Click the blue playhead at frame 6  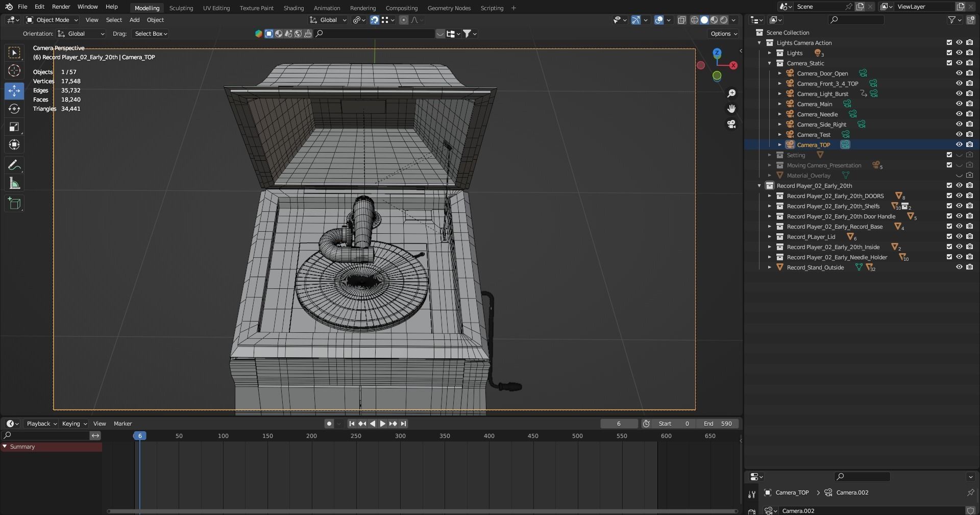pyautogui.click(x=140, y=436)
